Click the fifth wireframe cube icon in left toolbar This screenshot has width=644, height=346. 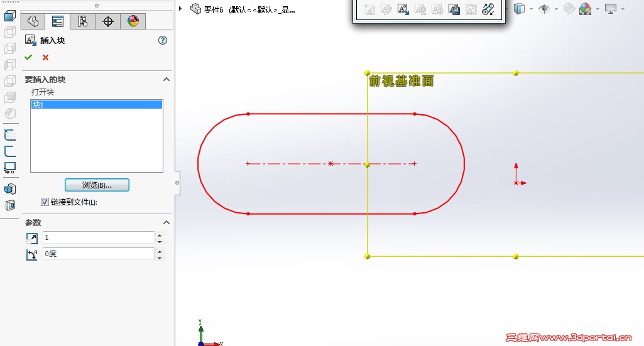tap(10, 81)
